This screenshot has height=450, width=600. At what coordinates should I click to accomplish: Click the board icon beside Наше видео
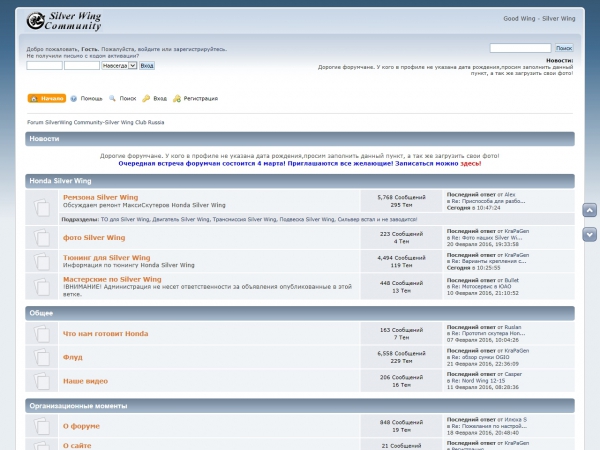pyautogui.click(x=42, y=381)
